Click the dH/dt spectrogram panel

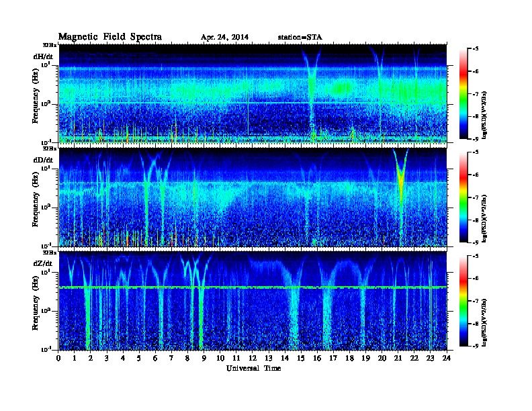[x=253, y=93]
